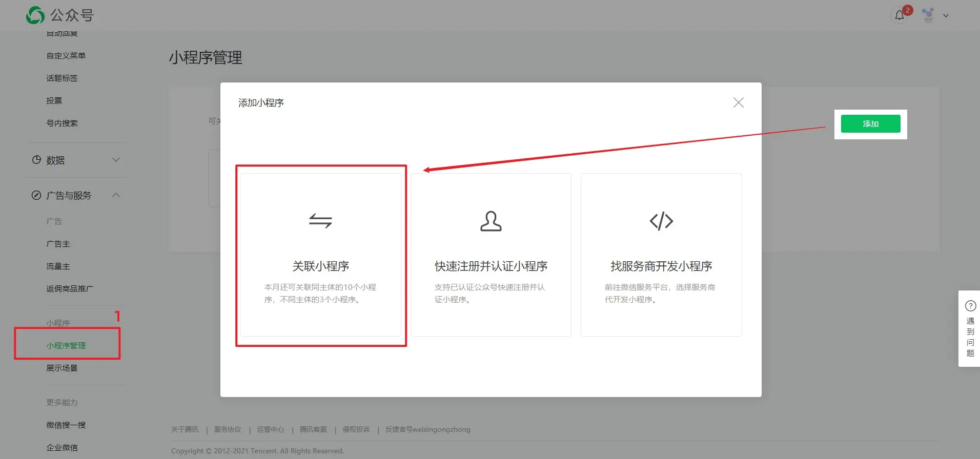Open the account avatar in header

[x=928, y=15]
